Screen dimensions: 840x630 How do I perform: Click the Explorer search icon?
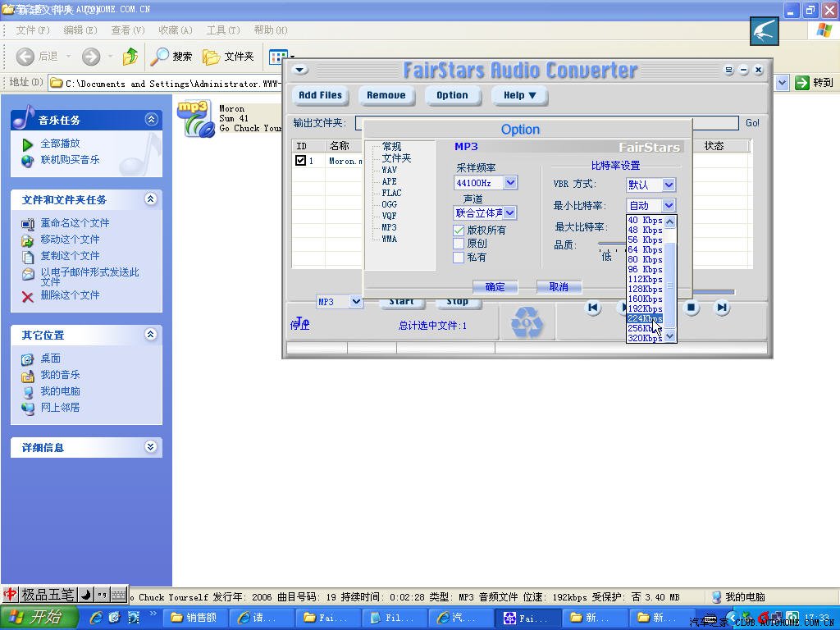(x=159, y=57)
